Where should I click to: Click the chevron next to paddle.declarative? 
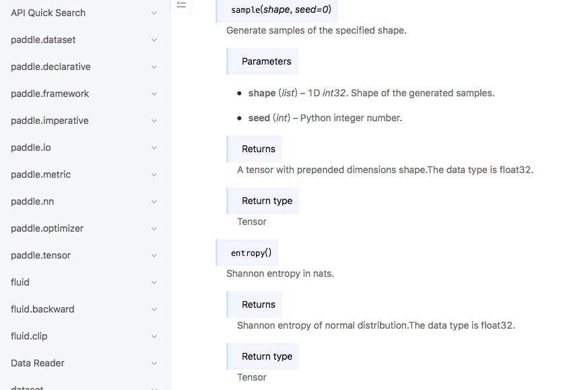pyautogui.click(x=154, y=67)
